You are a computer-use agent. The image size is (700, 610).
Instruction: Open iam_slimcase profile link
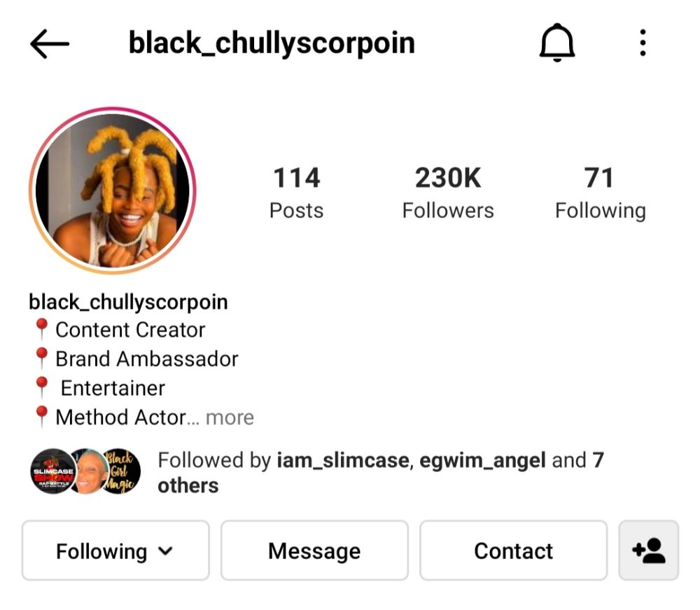coord(343,460)
